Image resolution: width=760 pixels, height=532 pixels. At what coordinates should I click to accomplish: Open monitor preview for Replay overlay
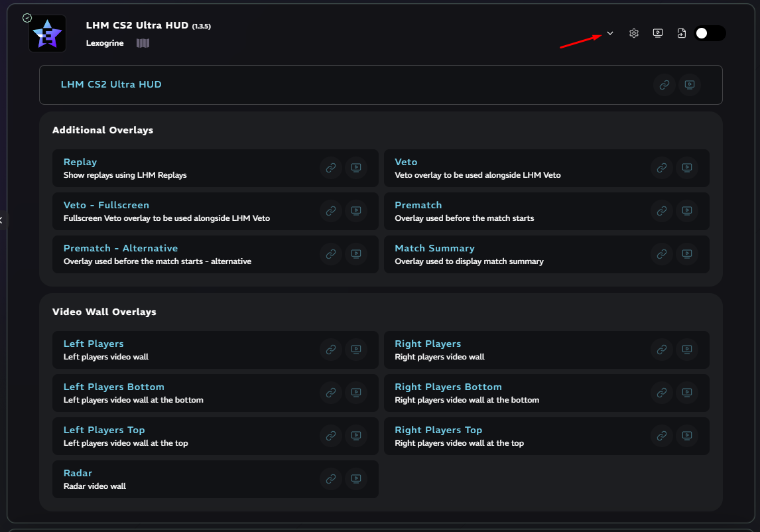pos(356,168)
